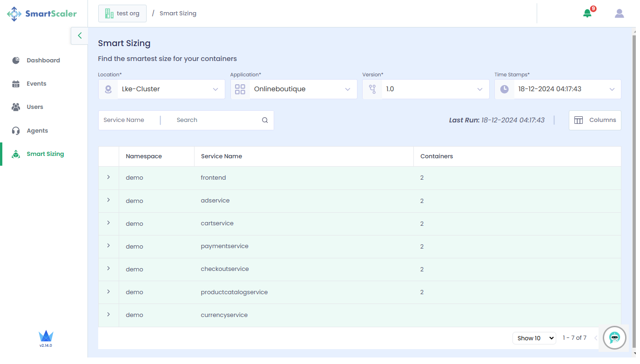Image resolution: width=640 pixels, height=364 pixels.
Task: Navigate to Agents
Action: click(37, 131)
